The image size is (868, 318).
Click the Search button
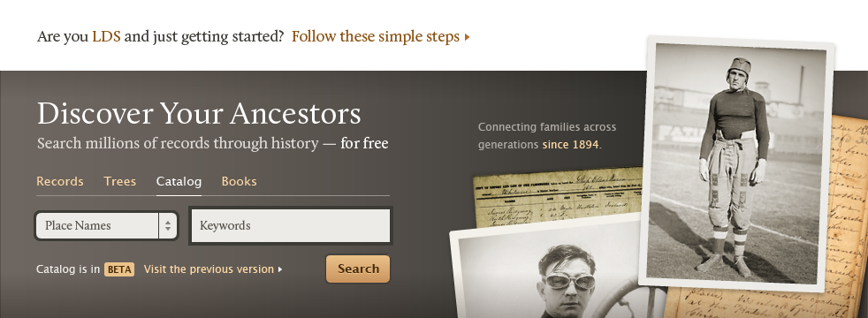point(358,269)
